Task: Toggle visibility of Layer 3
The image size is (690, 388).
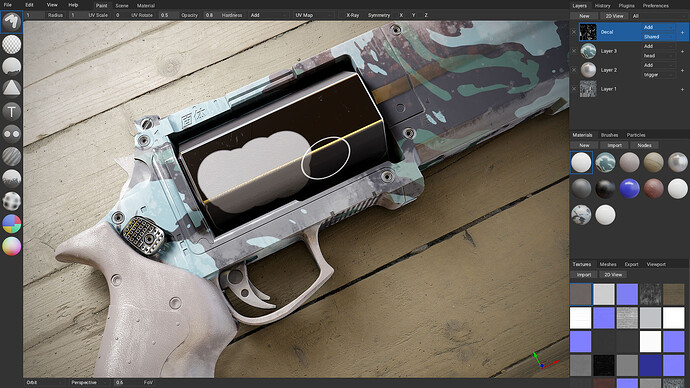Action: 574,51
